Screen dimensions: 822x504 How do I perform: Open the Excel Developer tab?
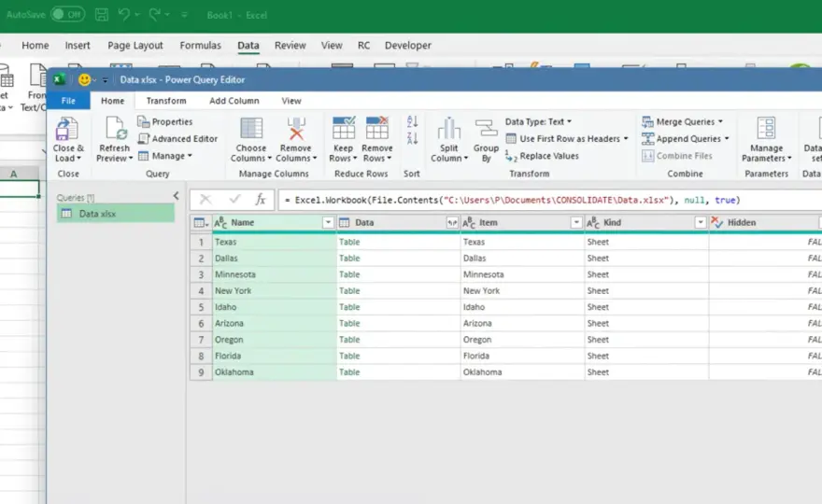[x=408, y=46]
